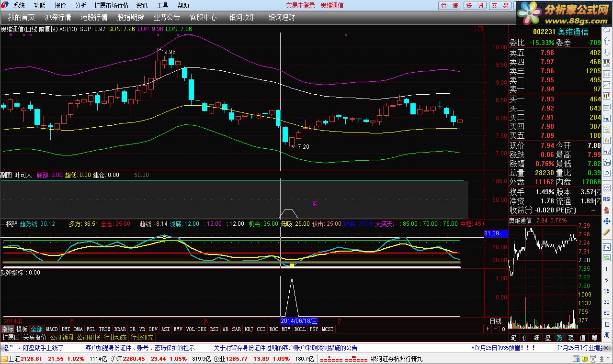Click the circle O icon in sidebar

pyautogui.click(x=606, y=173)
